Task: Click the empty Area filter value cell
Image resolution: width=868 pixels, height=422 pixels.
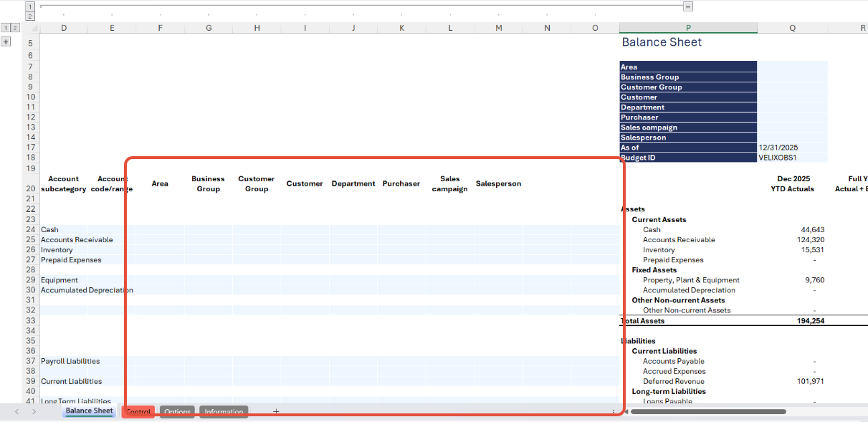Action: click(x=792, y=67)
